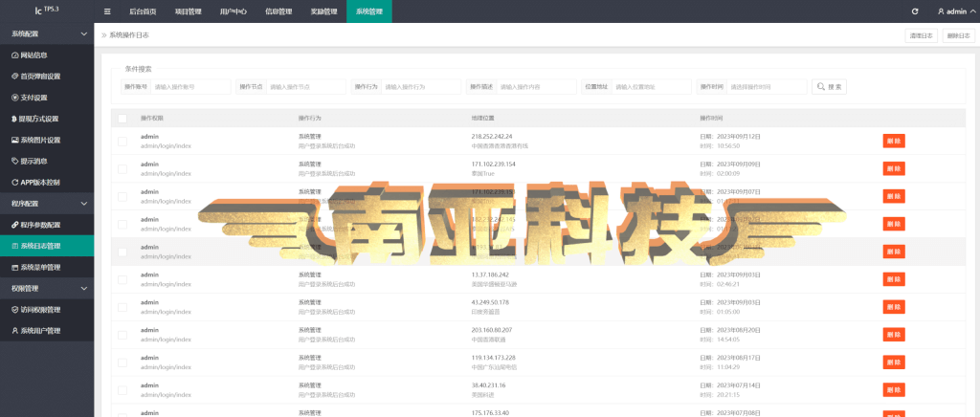Open 程序参数配置 via its link icon
Image resolution: width=980 pixels, height=417 pixels.
click(x=15, y=225)
